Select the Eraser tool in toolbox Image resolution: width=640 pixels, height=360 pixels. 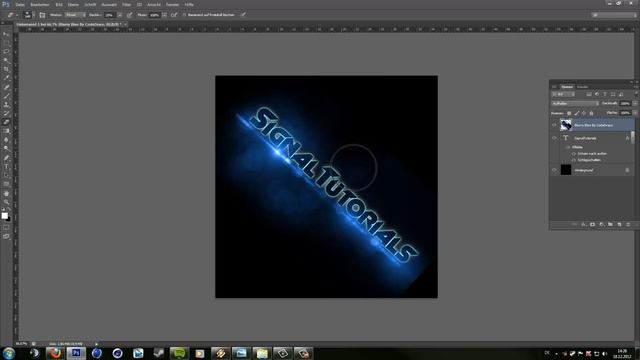pyautogui.click(x=6, y=122)
